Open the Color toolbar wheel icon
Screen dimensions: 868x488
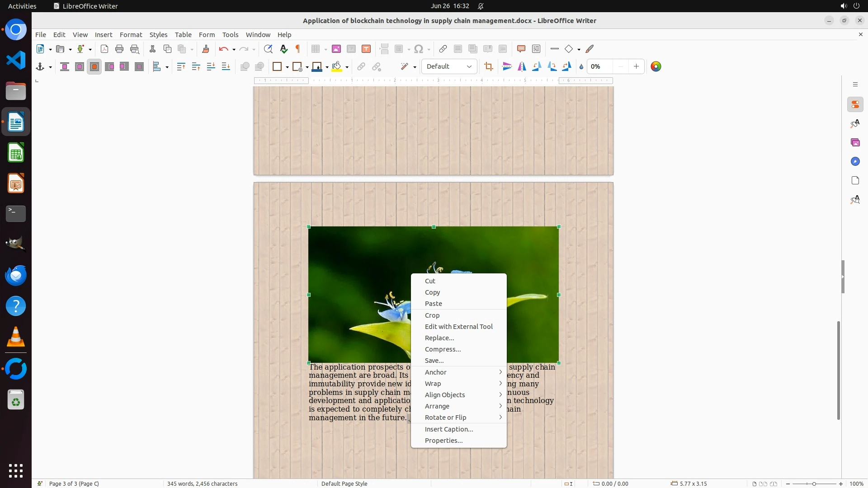tap(656, 67)
